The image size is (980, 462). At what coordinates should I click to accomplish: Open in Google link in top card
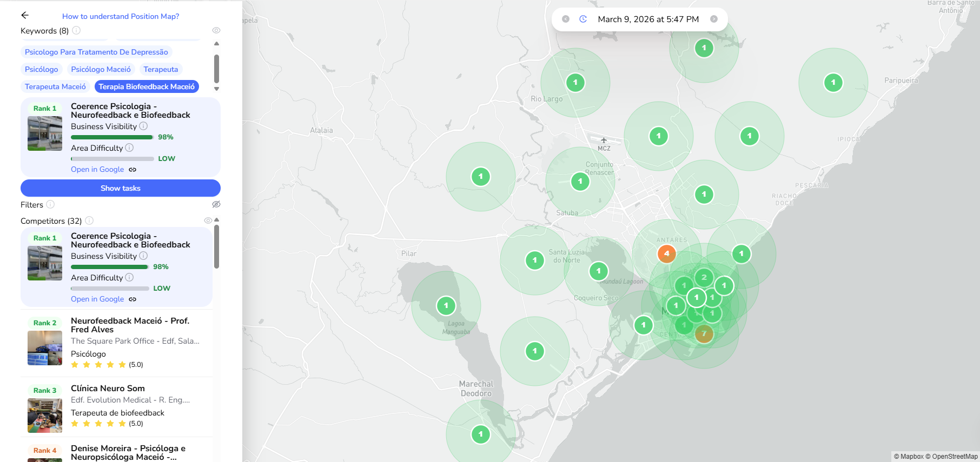pyautogui.click(x=97, y=169)
